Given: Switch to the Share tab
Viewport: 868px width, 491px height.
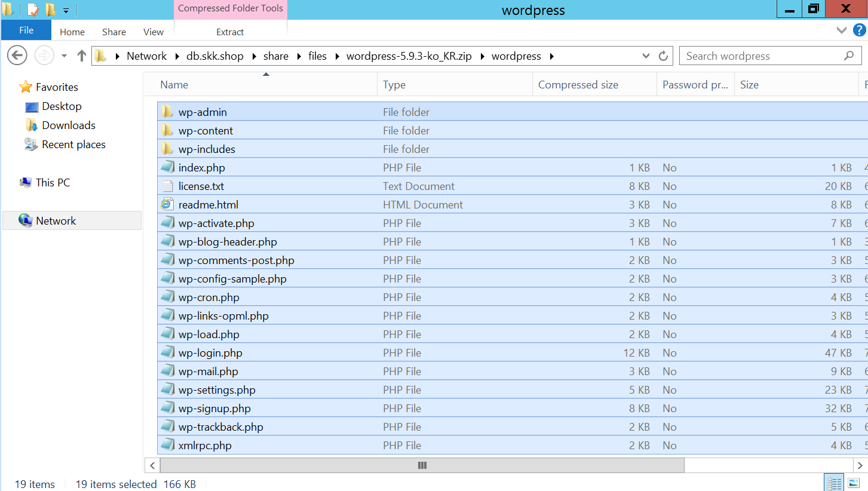Looking at the screenshot, I should pos(114,32).
